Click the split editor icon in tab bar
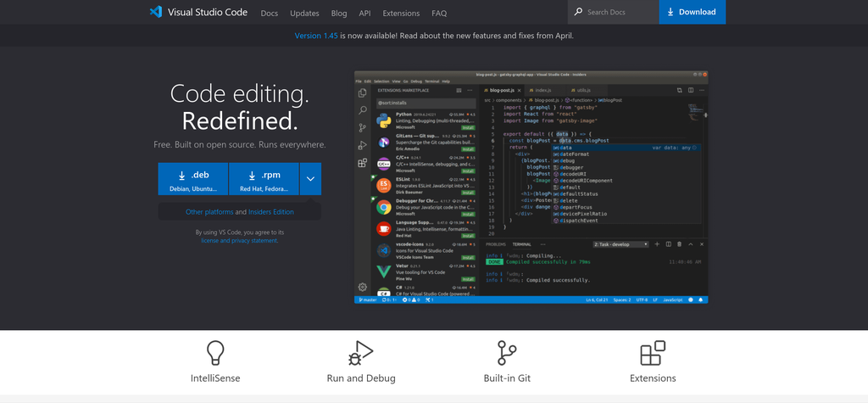Image resolution: width=868 pixels, height=403 pixels. 691,90
